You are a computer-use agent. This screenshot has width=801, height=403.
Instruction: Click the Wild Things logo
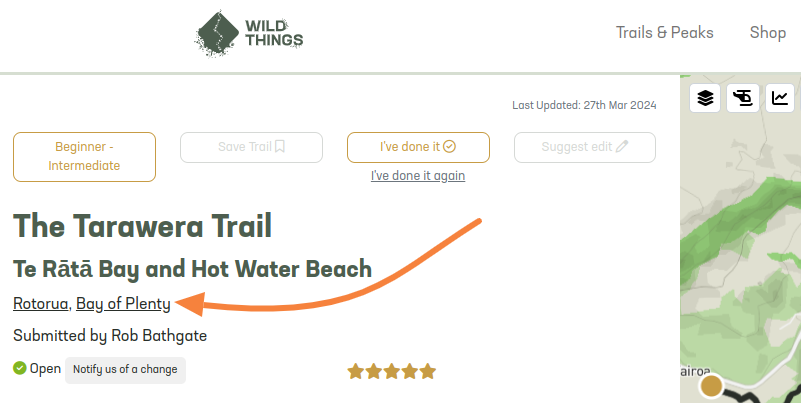point(249,33)
